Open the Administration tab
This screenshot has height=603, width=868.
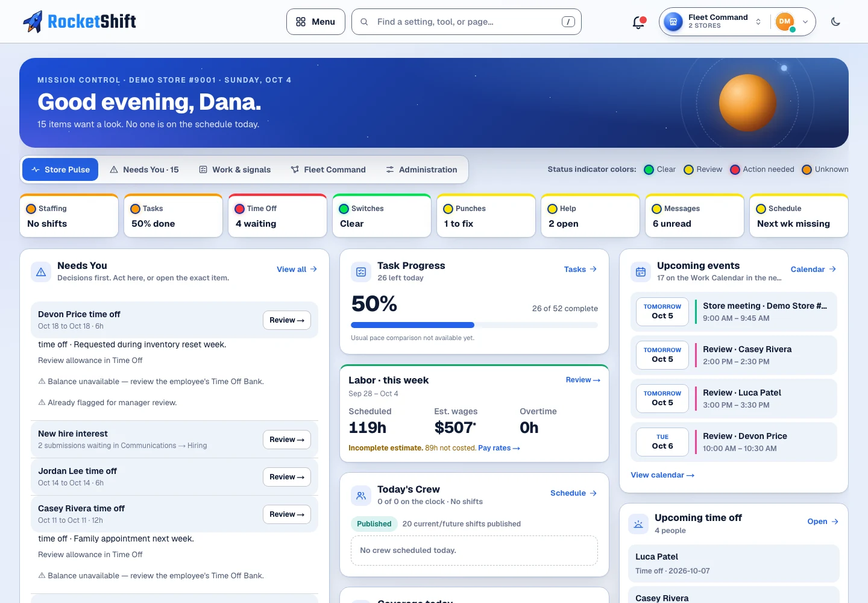(x=421, y=169)
